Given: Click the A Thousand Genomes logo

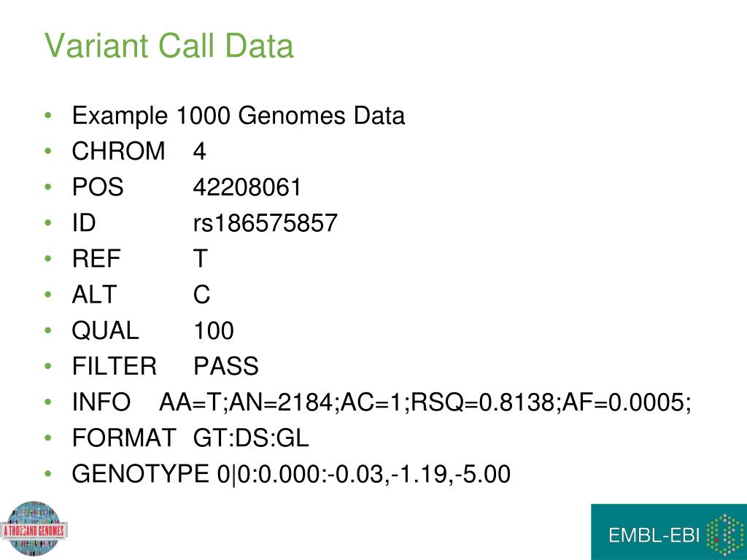Looking at the screenshot, I should click(34, 529).
